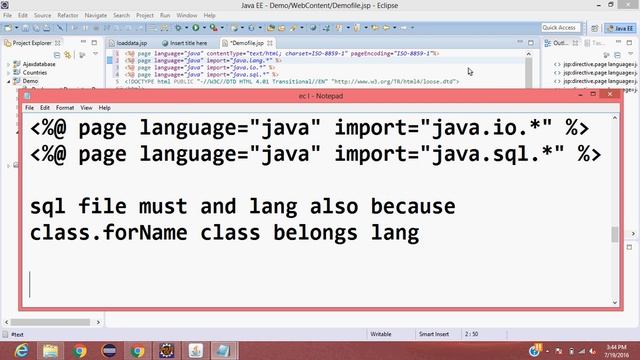Open Internet Explorer from the taskbar
Image resolution: width=640 pixels, height=360 pixels.
[x=21, y=351]
